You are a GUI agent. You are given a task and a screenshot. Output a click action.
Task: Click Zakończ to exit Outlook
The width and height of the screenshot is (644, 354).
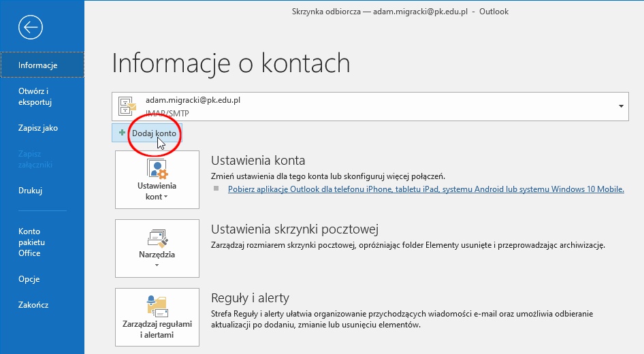[33, 305]
